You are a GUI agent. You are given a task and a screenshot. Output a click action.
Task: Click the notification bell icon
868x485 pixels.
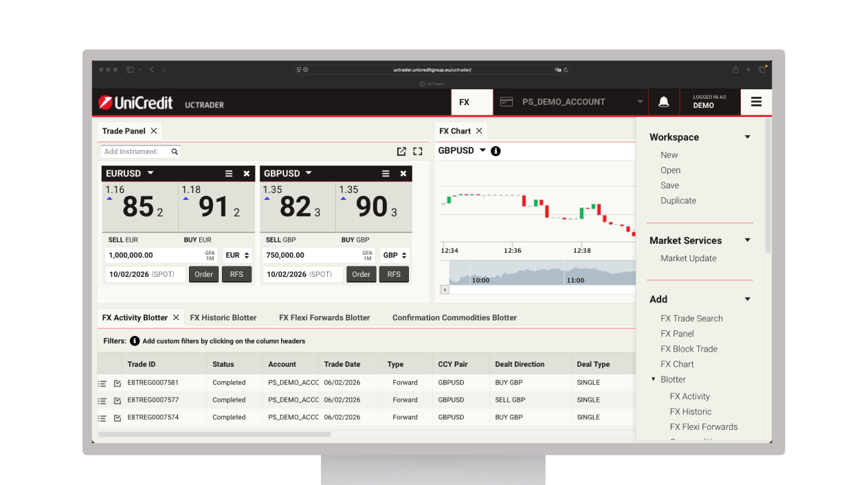[x=663, y=102]
